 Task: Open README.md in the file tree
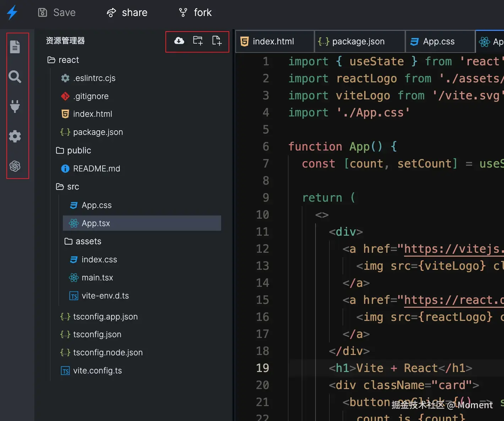pyautogui.click(x=90, y=169)
